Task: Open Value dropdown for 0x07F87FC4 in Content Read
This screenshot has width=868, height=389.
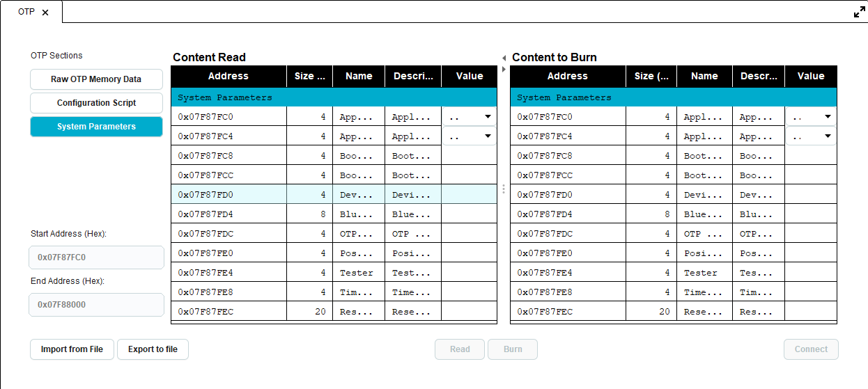Action: tap(469, 136)
